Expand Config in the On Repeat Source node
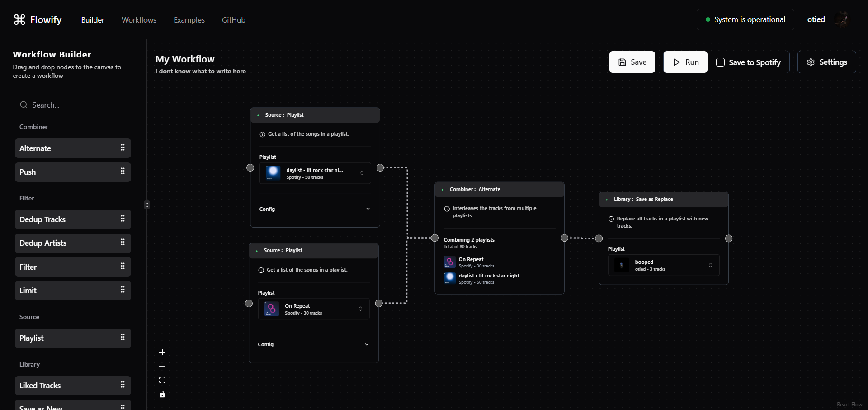 pyautogui.click(x=314, y=344)
